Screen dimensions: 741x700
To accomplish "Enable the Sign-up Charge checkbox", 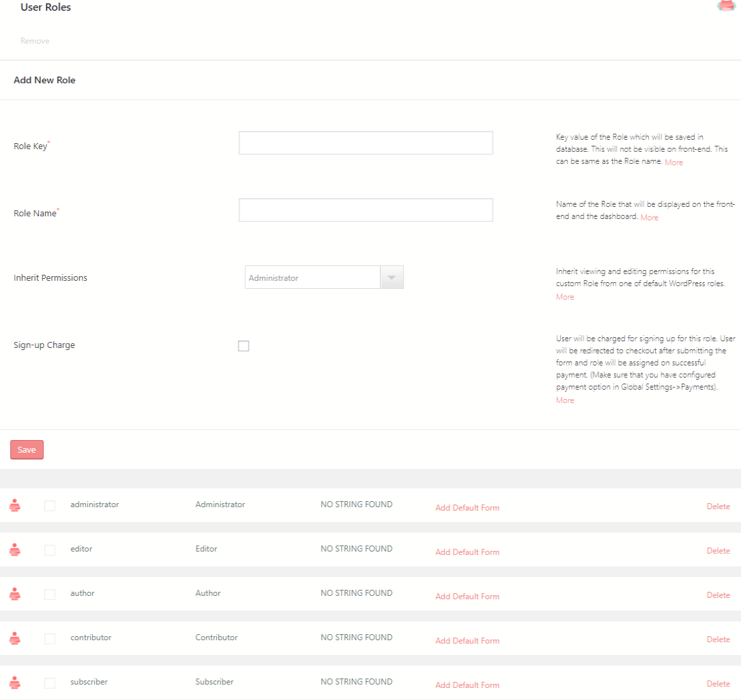I will [243, 346].
